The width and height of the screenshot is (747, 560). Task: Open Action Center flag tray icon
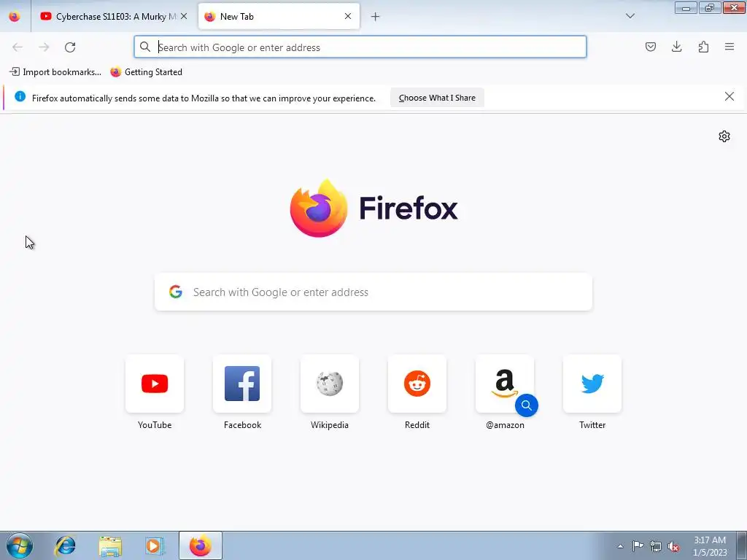point(638,546)
